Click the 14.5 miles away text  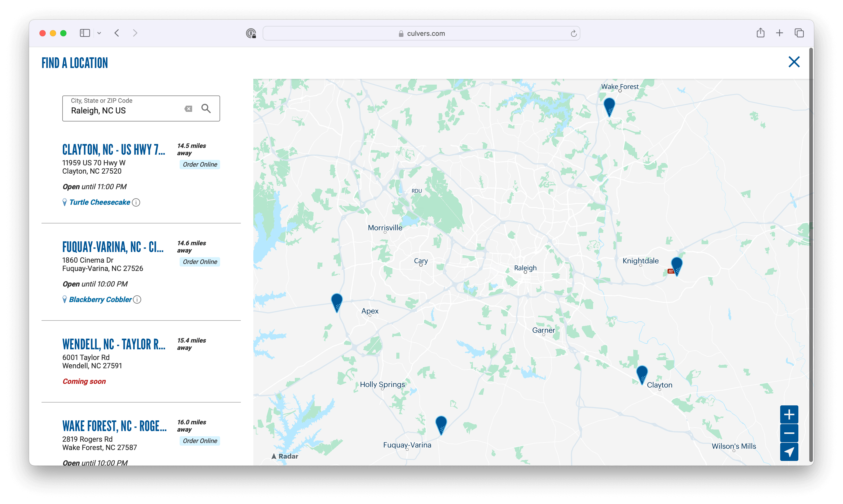192,149
